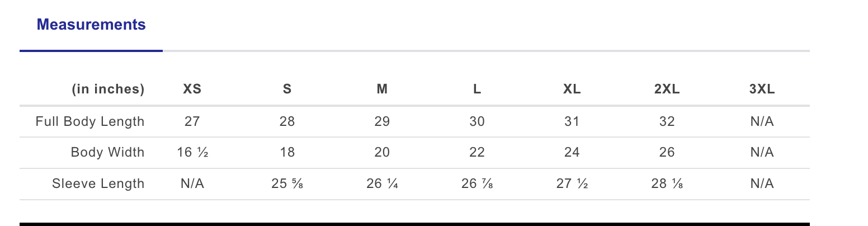Click the Full Body Length row label

pos(90,121)
